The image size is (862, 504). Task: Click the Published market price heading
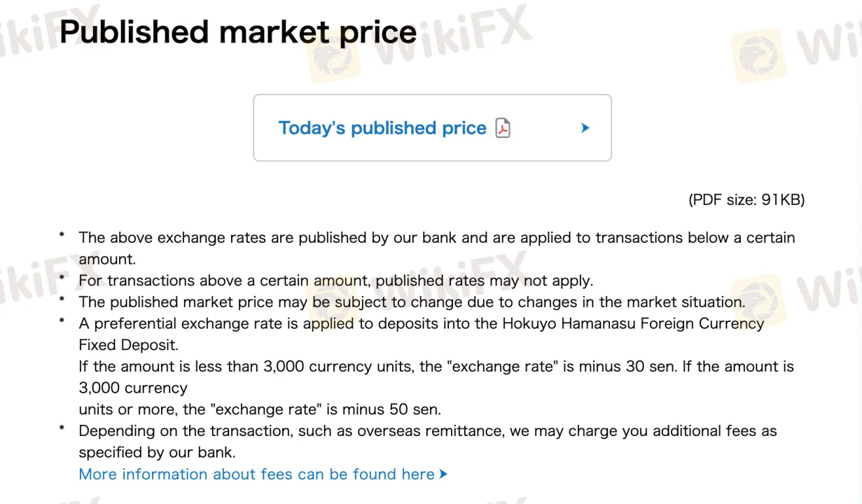(x=237, y=31)
